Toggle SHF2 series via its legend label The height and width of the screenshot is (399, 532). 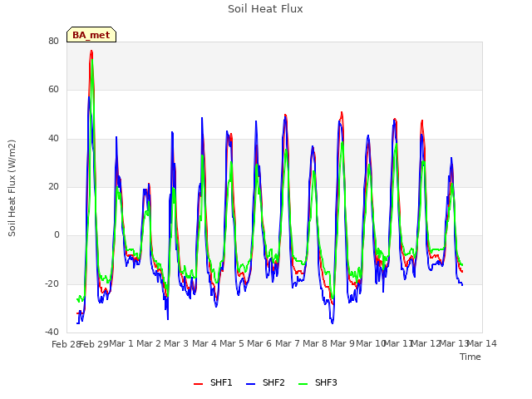pos(273,382)
